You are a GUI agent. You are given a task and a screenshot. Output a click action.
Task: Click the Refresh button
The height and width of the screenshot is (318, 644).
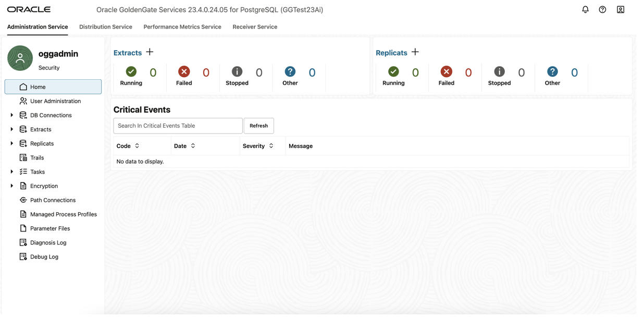[x=258, y=126]
